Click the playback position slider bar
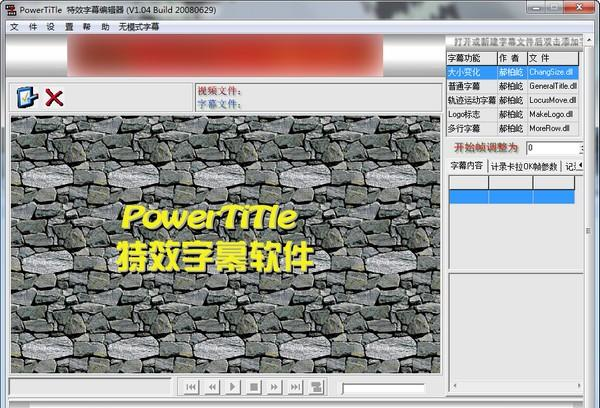The image size is (600, 408). click(383, 388)
